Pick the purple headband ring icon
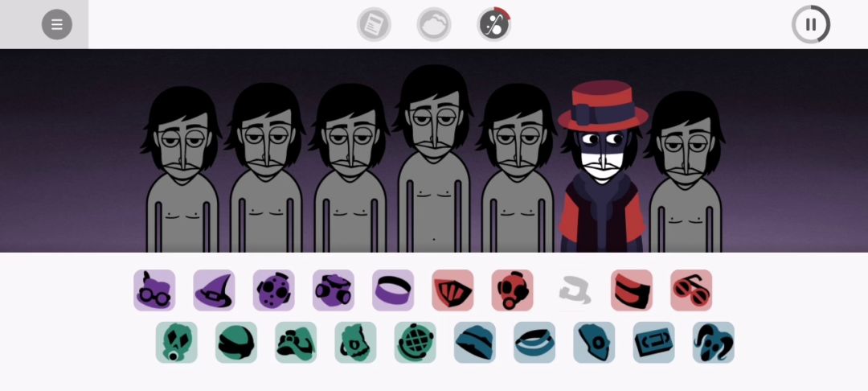This screenshot has width=868, height=391. [393, 290]
